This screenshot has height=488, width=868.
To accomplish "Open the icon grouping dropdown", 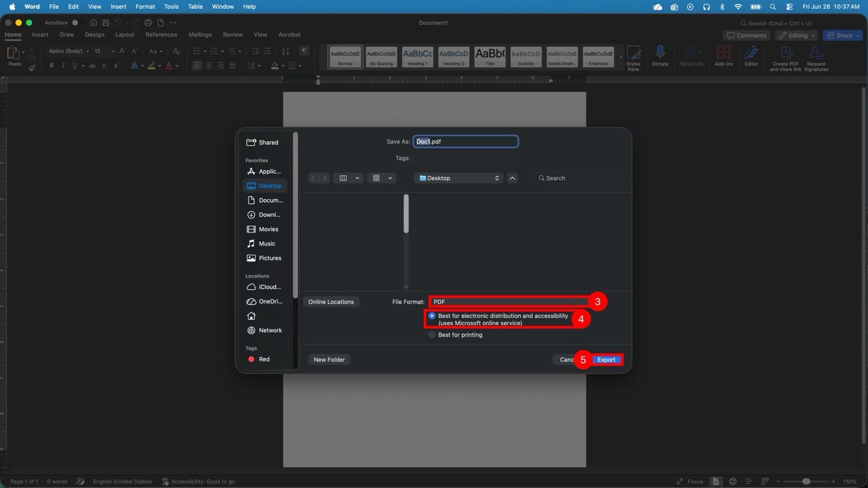I will tap(382, 178).
